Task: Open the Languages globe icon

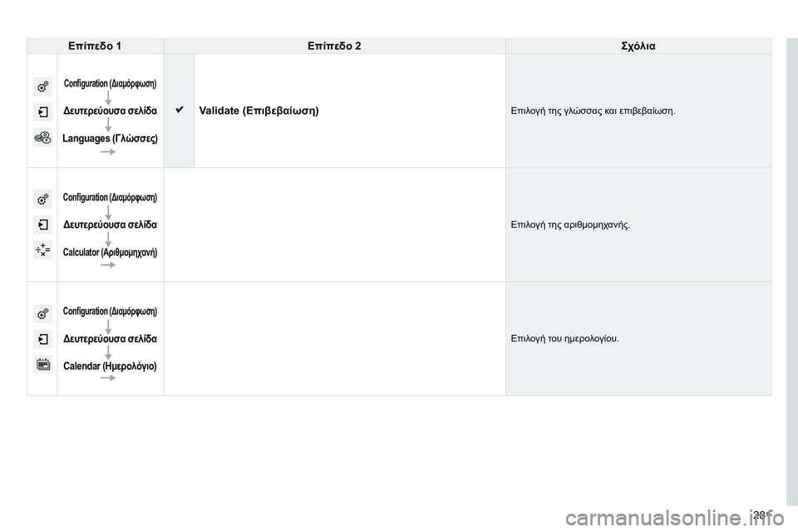Action: tap(42, 137)
